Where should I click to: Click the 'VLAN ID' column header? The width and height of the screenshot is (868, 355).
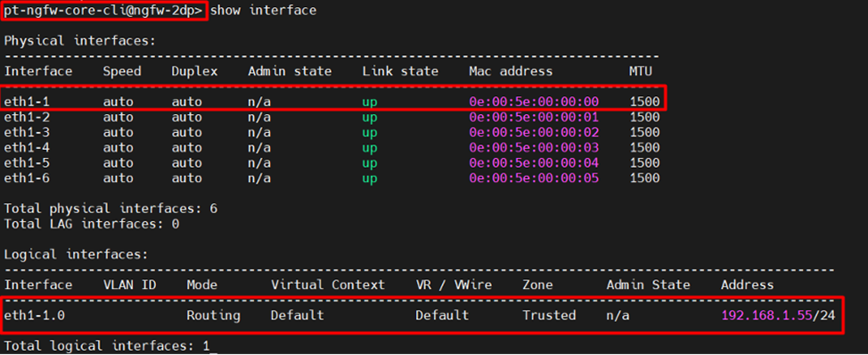pyautogui.click(x=129, y=285)
